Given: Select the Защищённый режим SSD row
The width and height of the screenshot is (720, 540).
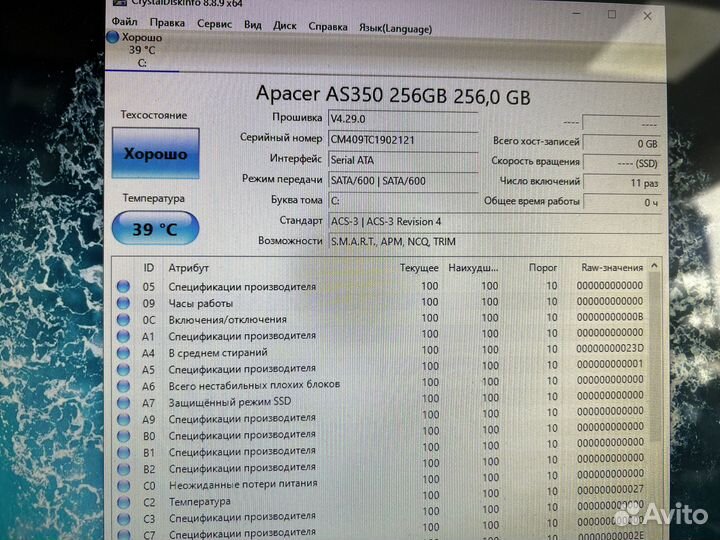Looking at the screenshot, I should (x=381, y=400).
